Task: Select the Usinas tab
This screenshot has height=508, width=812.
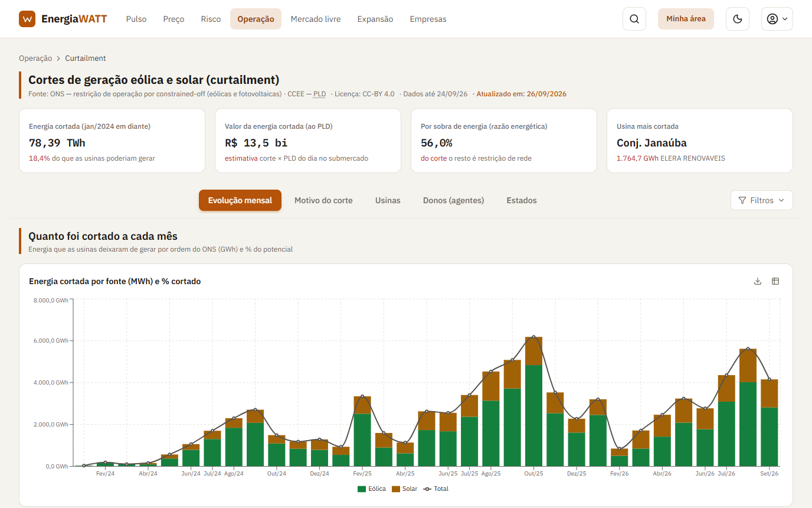Action: coord(388,200)
